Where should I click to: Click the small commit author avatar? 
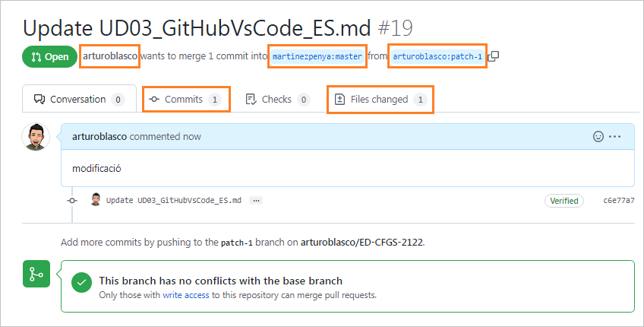pos(96,199)
